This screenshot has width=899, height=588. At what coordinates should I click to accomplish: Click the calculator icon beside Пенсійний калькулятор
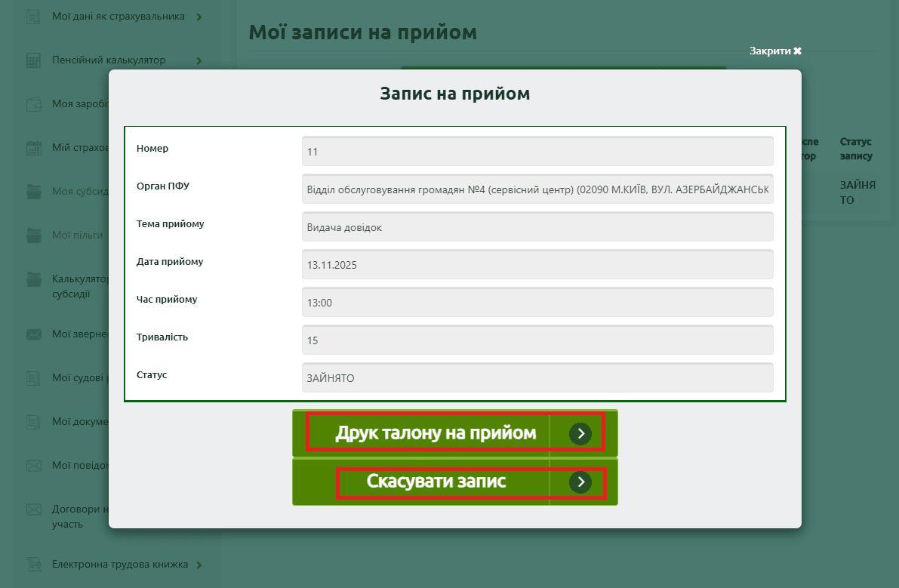[x=33, y=60]
